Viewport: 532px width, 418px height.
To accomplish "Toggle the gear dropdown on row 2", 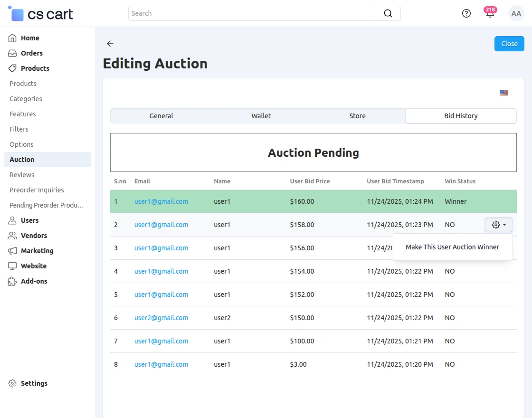I will coord(498,225).
